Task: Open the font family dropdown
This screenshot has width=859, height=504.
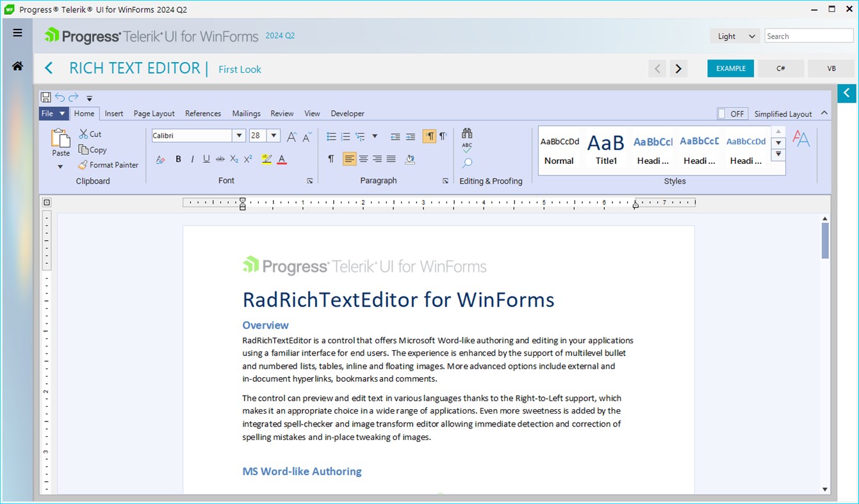Action: click(x=239, y=135)
